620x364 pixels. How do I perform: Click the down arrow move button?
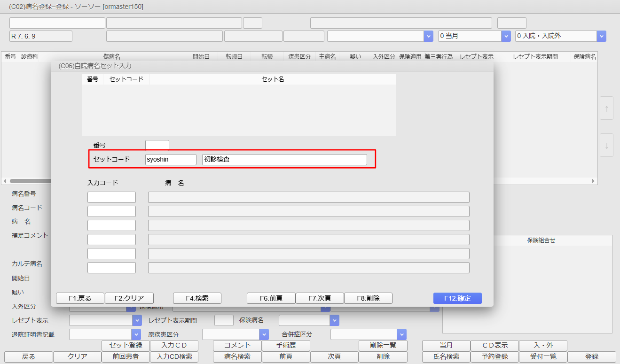click(x=606, y=145)
